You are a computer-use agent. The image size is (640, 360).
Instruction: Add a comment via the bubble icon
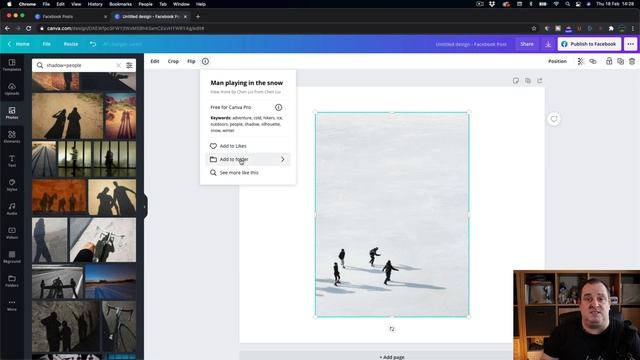[554, 119]
